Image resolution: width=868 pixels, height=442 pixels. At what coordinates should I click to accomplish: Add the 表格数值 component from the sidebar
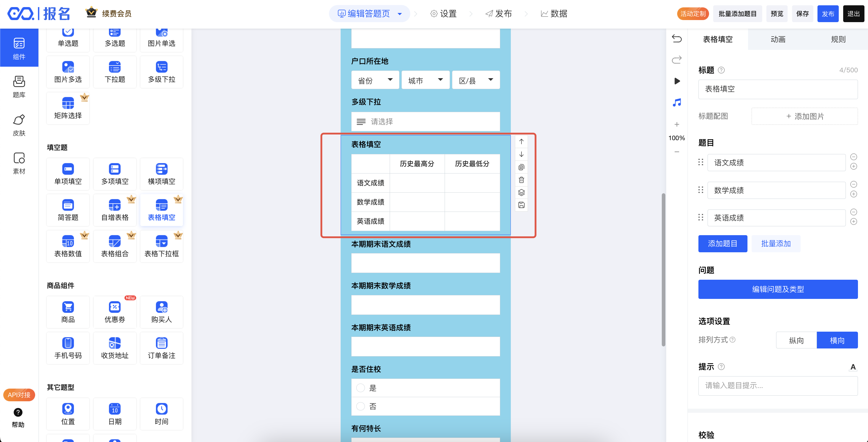[68, 246]
